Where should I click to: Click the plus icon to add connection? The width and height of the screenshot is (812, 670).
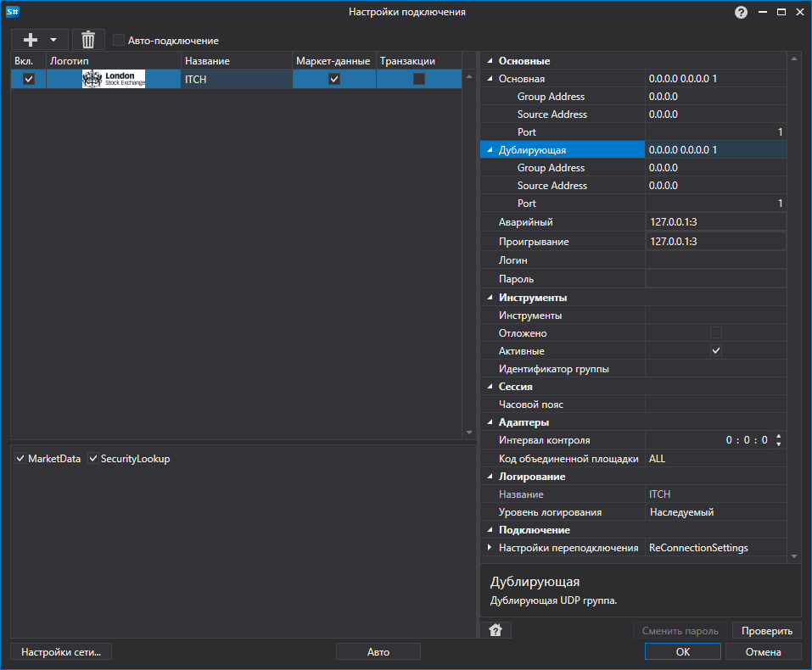point(31,40)
